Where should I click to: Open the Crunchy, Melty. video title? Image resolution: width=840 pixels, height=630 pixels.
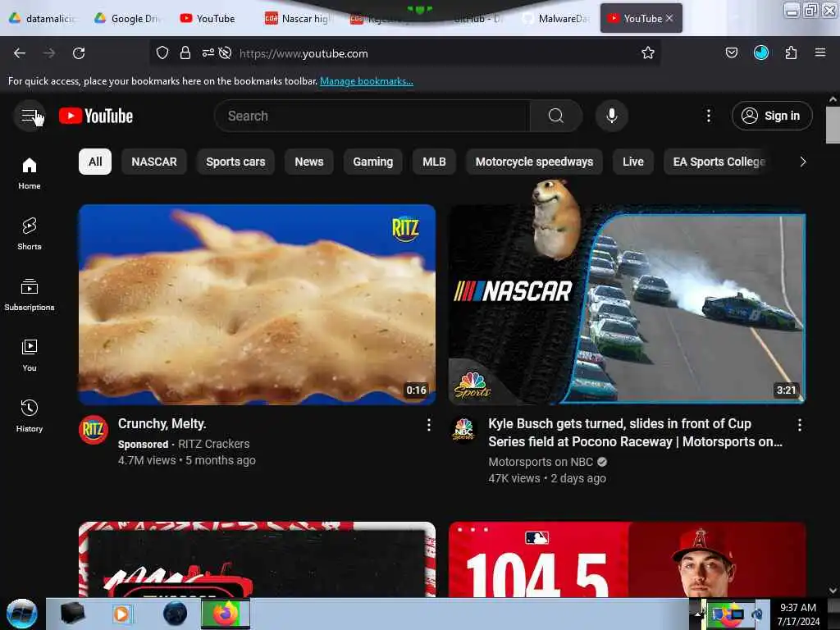tap(162, 424)
